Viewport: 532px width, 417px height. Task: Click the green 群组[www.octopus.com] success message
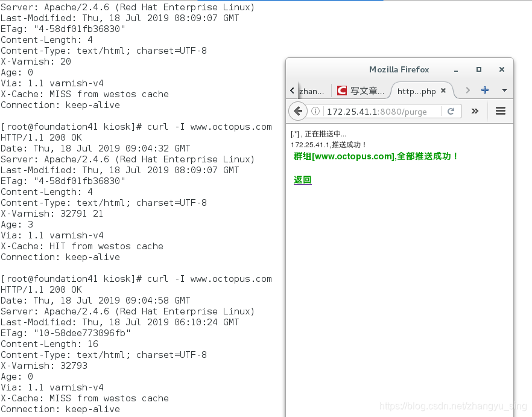coord(376,156)
